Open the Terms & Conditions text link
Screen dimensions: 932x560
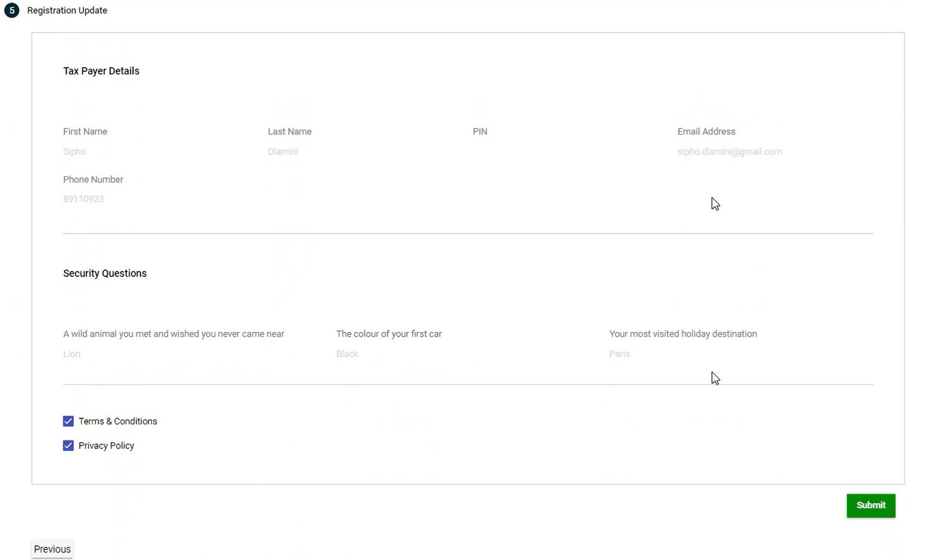118,421
